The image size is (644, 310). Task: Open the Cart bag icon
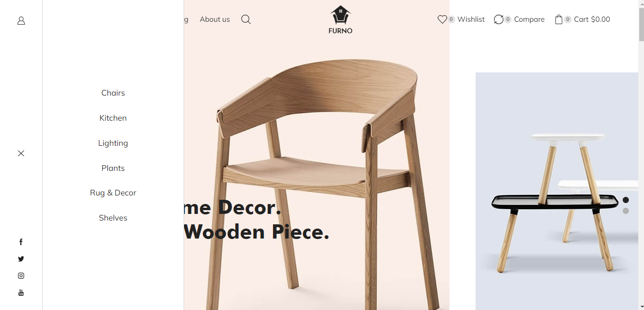coord(559,19)
